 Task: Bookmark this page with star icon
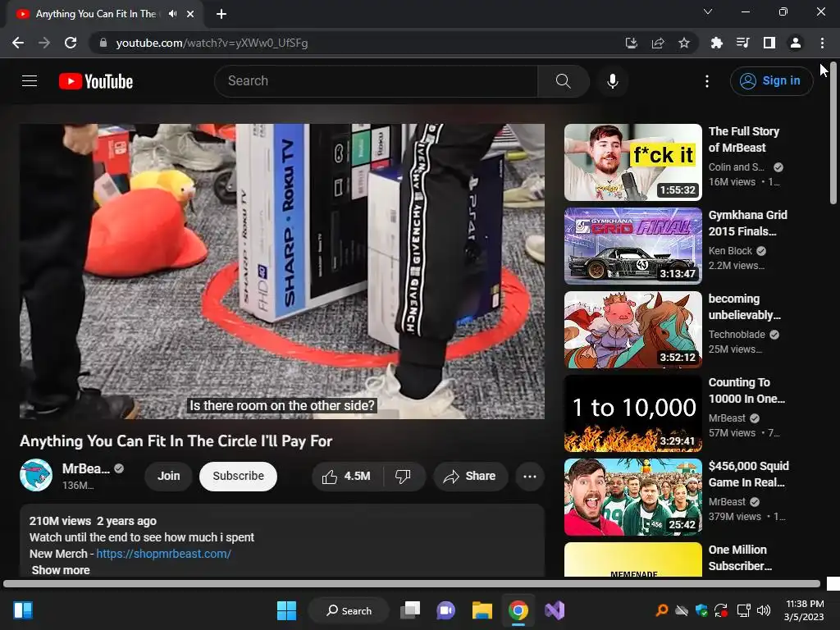pyautogui.click(x=683, y=43)
